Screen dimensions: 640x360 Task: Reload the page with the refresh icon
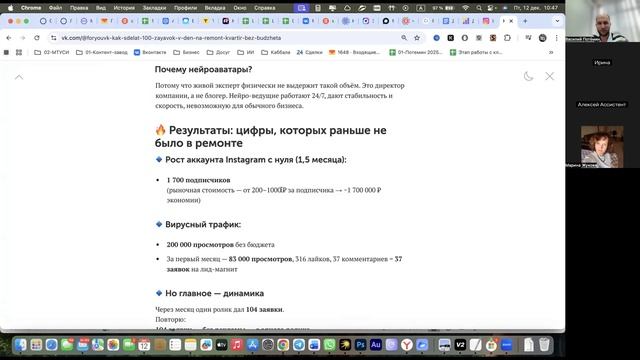pyautogui.click(x=37, y=38)
